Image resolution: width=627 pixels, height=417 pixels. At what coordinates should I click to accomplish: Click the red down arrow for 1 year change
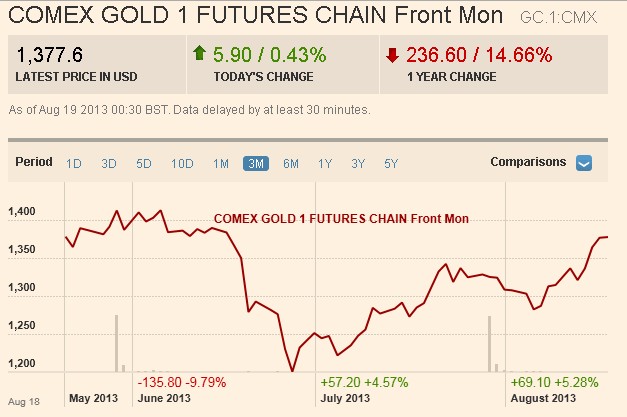tap(392, 54)
